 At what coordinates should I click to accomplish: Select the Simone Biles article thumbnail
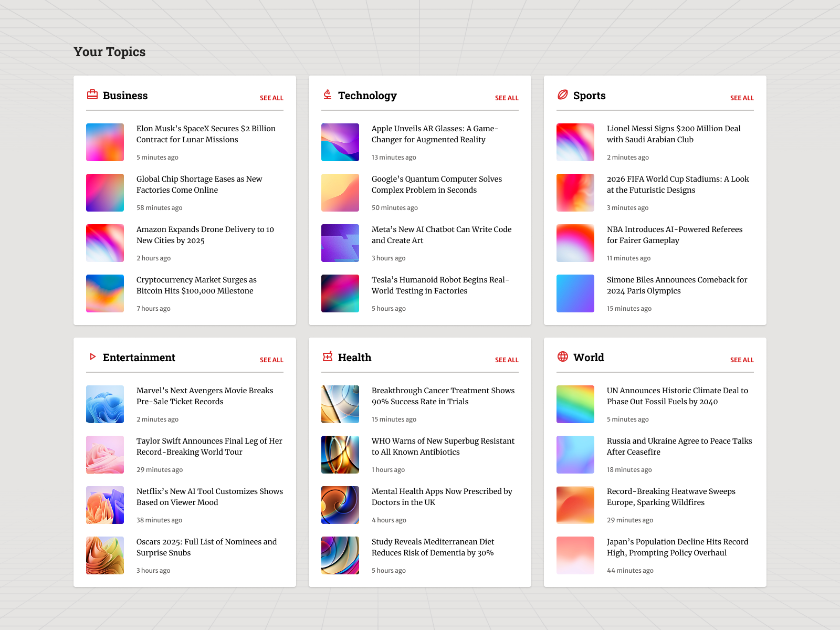(x=575, y=293)
